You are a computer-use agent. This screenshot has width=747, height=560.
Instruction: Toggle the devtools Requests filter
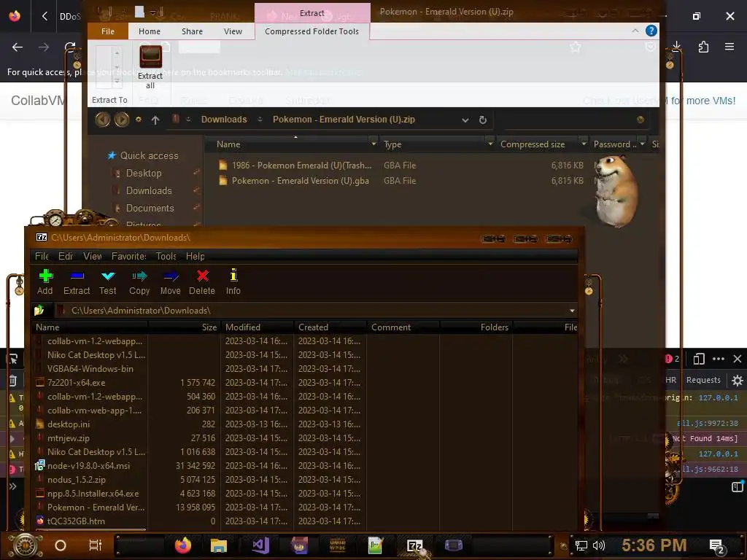(x=703, y=380)
